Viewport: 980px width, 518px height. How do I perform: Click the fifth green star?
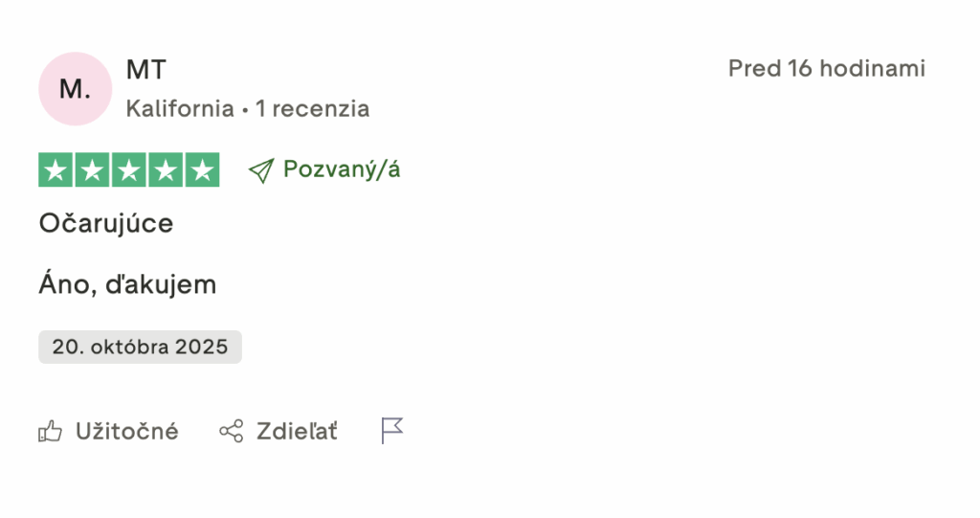tap(202, 170)
